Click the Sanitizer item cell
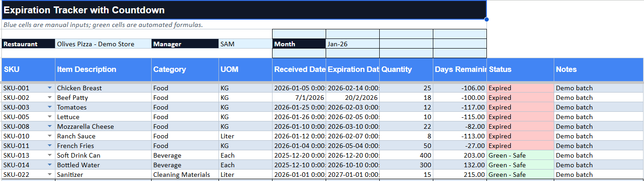 [x=103, y=175]
